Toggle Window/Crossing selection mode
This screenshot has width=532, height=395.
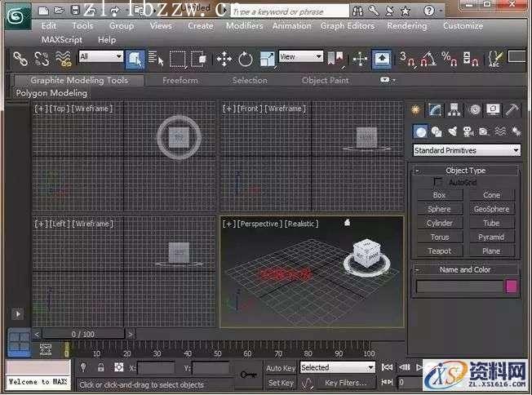(x=199, y=59)
